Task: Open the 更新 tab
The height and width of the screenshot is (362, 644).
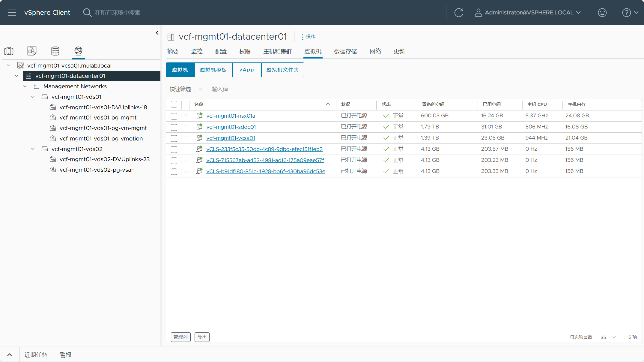Action: pyautogui.click(x=399, y=51)
